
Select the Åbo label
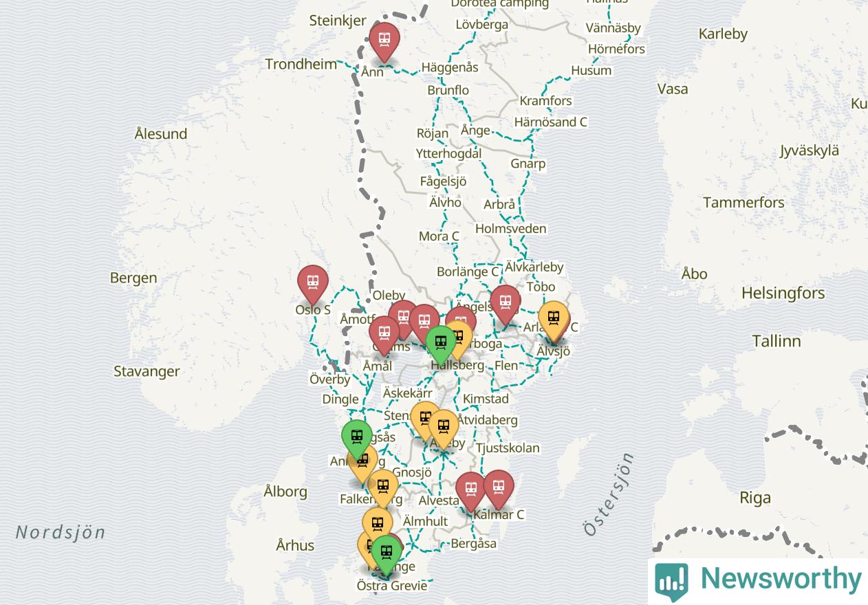(x=694, y=274)
